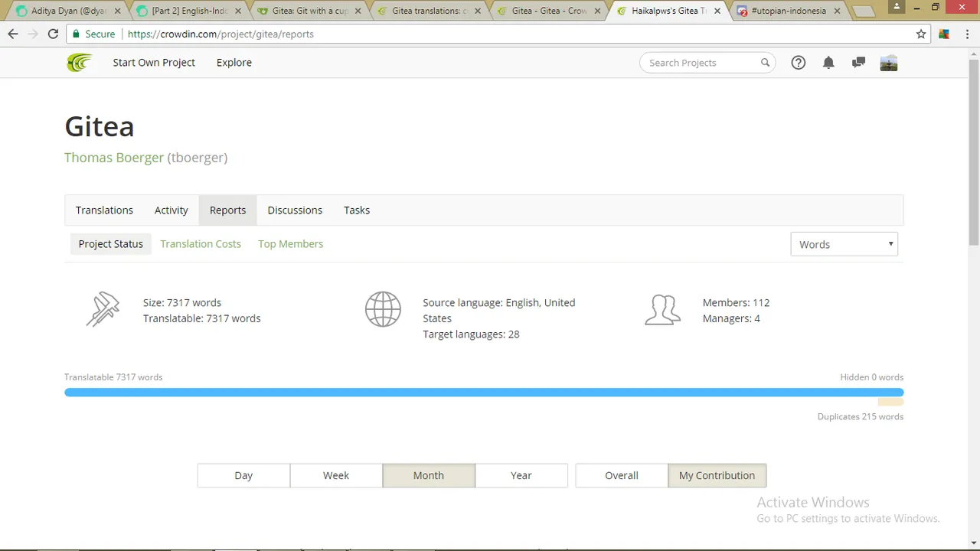Open the Top Members report

290,243
